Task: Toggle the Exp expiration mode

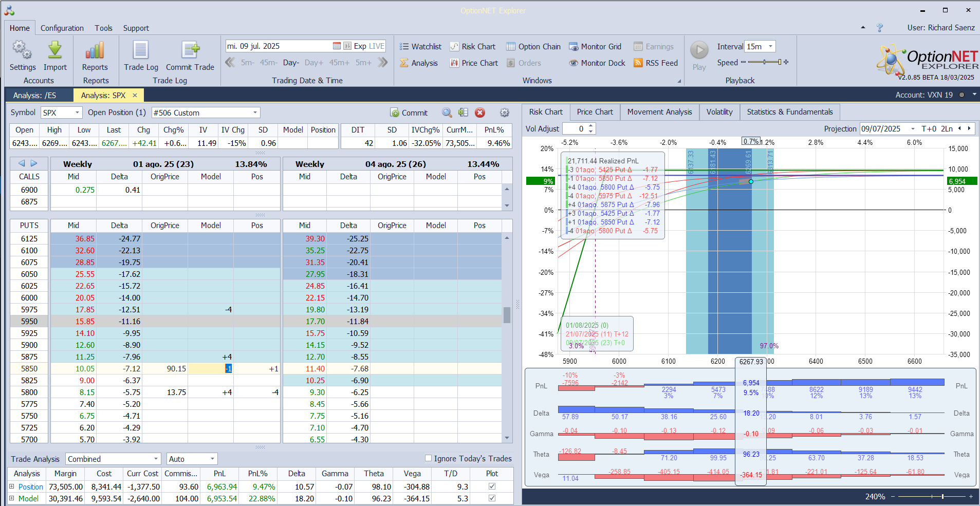Action: pos(360,46)
